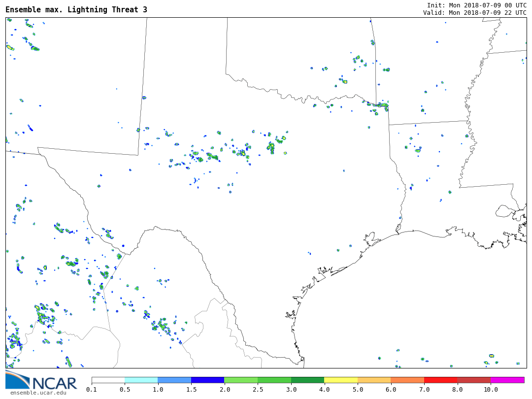Click the Valid time text
532x399 pixels.
coord(474,13)
